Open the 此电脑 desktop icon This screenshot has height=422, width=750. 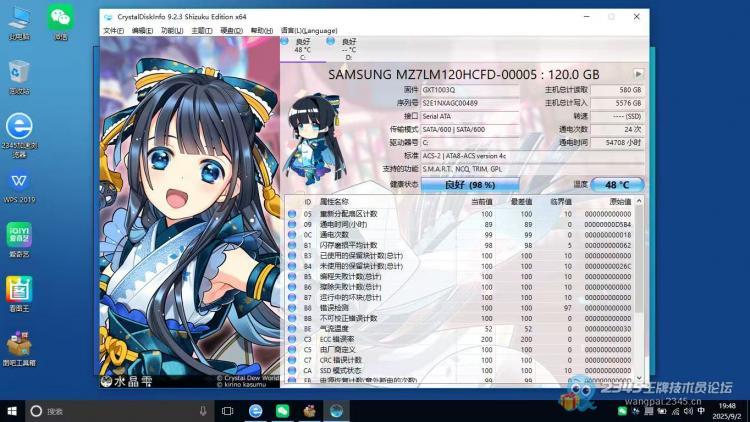20,22
